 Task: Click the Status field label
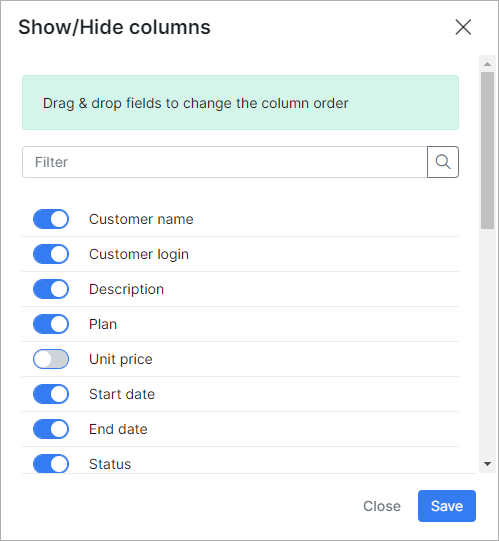110,464
